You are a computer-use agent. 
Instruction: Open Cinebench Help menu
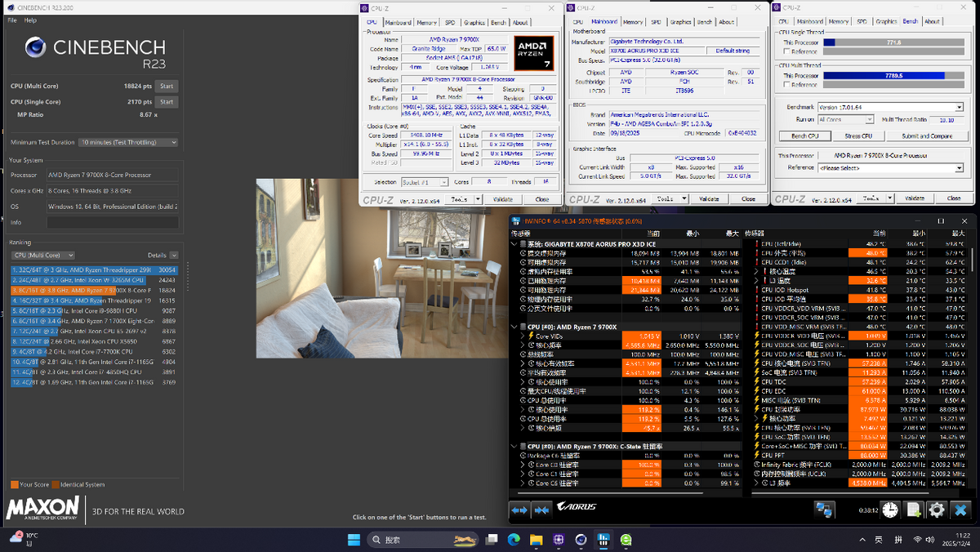30,20
